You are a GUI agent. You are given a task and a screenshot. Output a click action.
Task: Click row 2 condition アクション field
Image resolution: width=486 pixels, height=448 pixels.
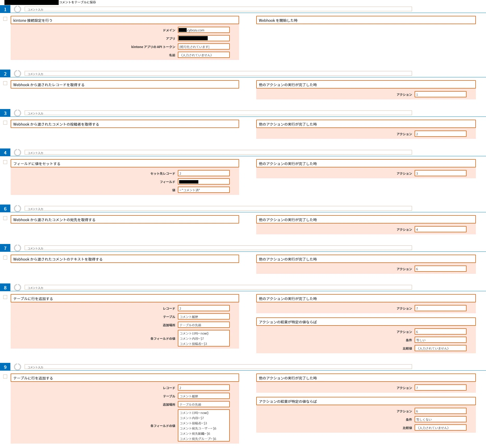click(441, 94)
